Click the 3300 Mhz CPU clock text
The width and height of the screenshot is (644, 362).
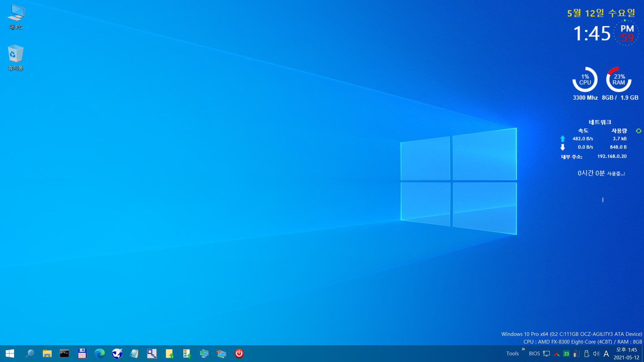point(585,98)
